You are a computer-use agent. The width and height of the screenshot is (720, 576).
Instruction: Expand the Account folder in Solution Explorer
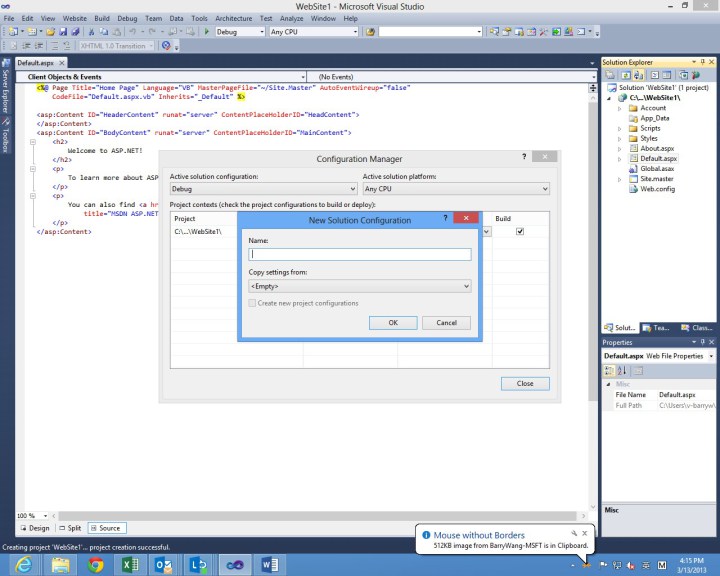coord(619,108)
